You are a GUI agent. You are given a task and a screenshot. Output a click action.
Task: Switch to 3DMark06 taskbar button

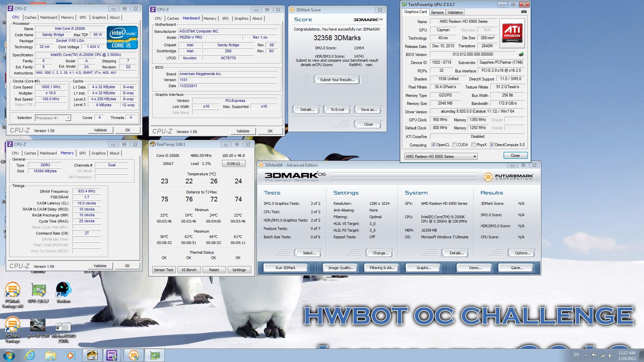(x=133, y=355)
